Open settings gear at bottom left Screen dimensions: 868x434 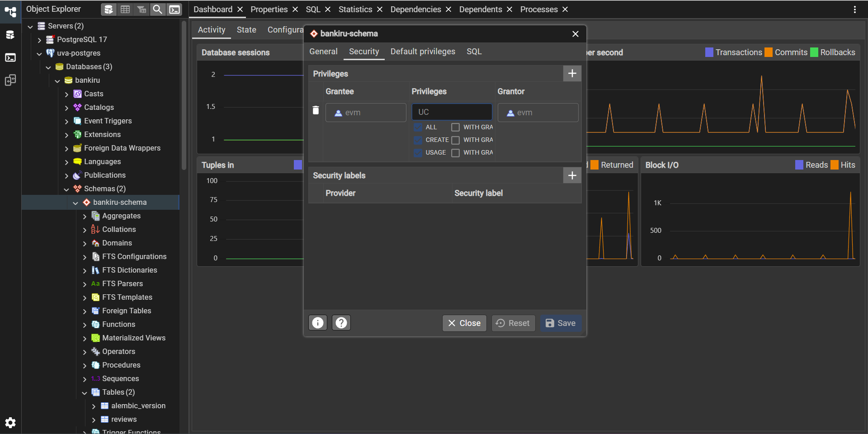pyautogui.click(x=10, y=423)
